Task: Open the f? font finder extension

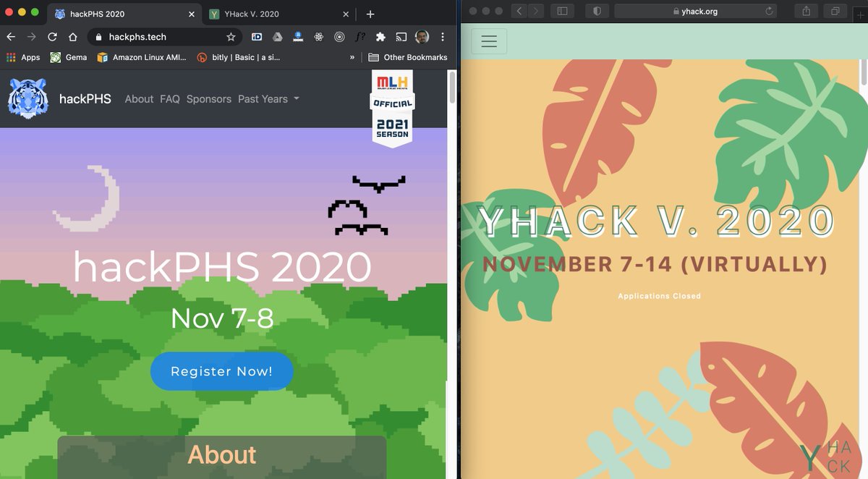Action: pyautogui.click(x=359, y=37)
